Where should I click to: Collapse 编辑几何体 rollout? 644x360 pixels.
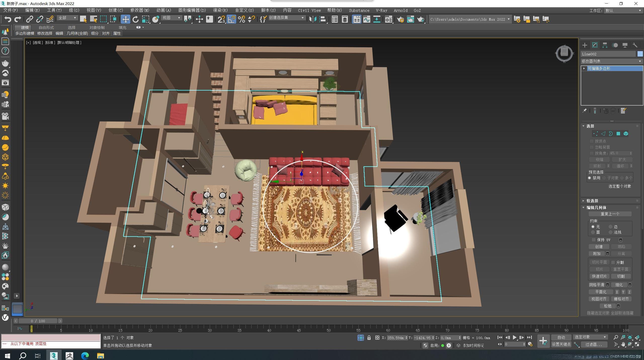[583, 208]
